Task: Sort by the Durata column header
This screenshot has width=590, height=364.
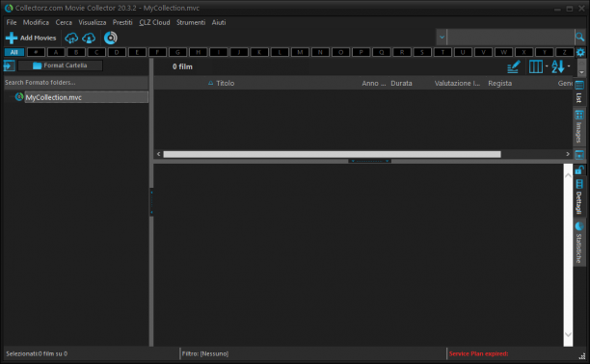Action: pyautogui.click(x=401, y=83)
